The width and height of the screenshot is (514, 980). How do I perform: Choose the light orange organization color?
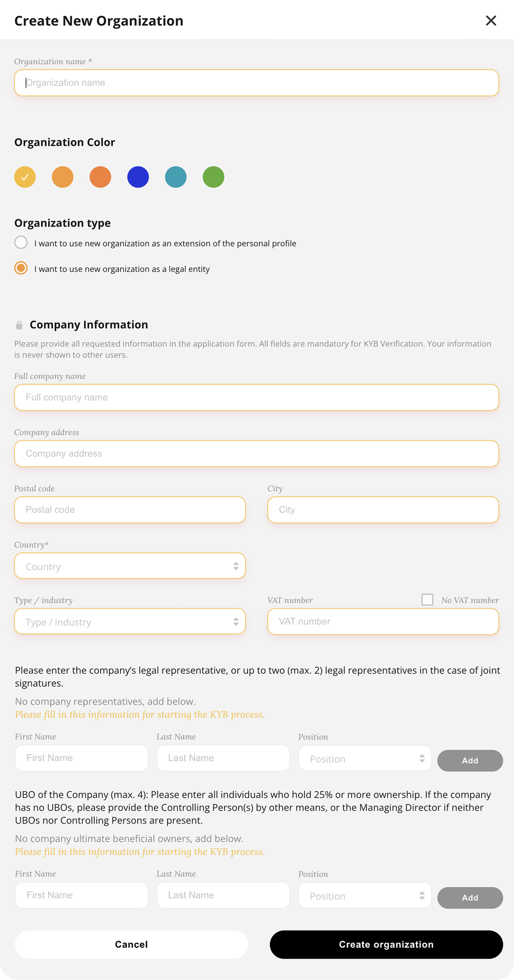pyautogui.click(x=63, y=177)
